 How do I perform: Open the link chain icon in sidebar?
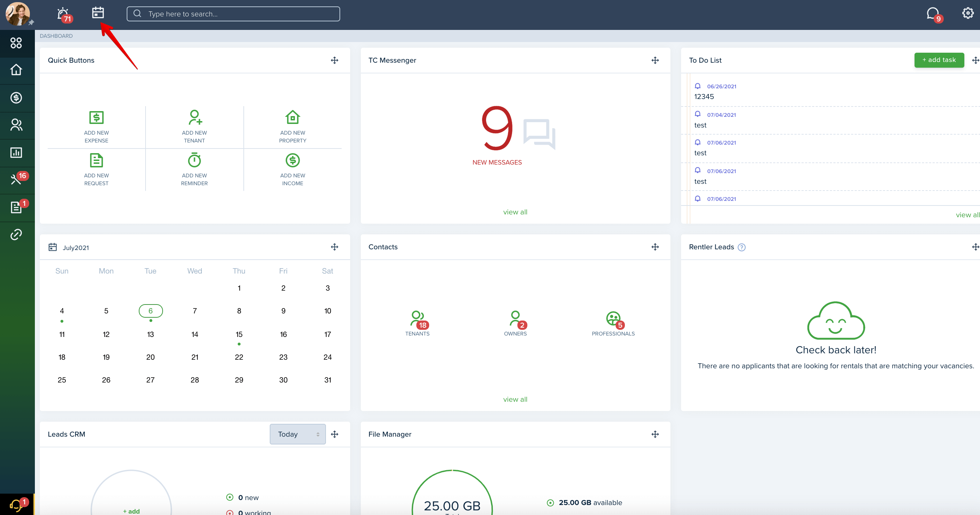pyautogui.click(x=16, y=234)
